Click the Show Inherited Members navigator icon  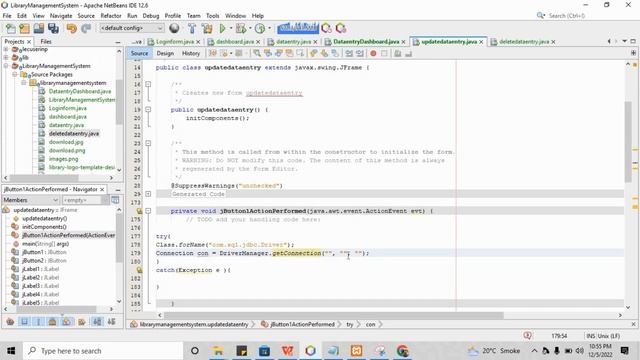(x=10, y=322)
